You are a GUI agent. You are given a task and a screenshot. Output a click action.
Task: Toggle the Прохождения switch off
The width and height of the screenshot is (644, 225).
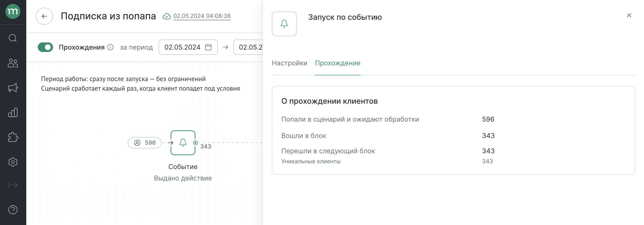[45, 47]
